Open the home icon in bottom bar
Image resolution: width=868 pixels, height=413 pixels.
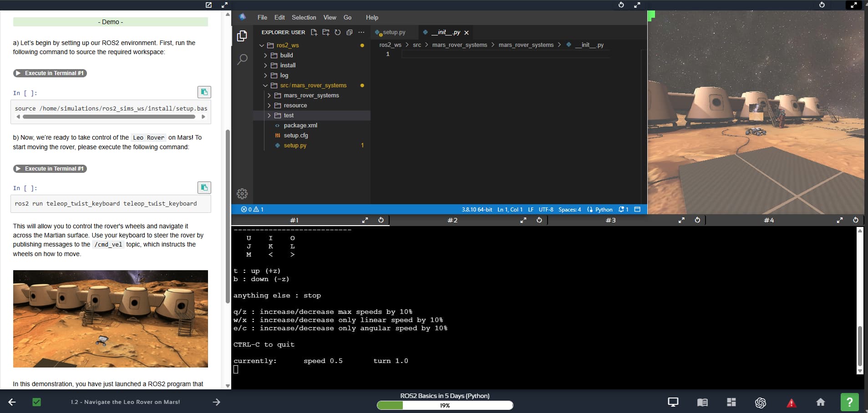click(x=820, y=402)
